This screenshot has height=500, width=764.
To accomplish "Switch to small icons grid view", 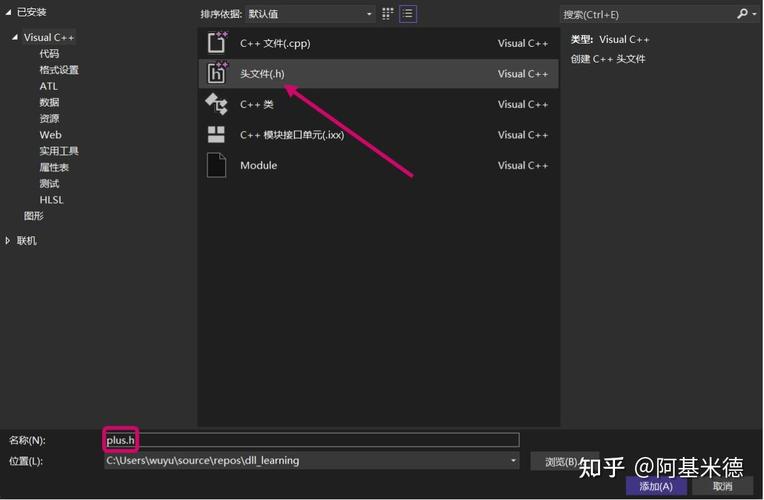I will [x=387, y=14].
